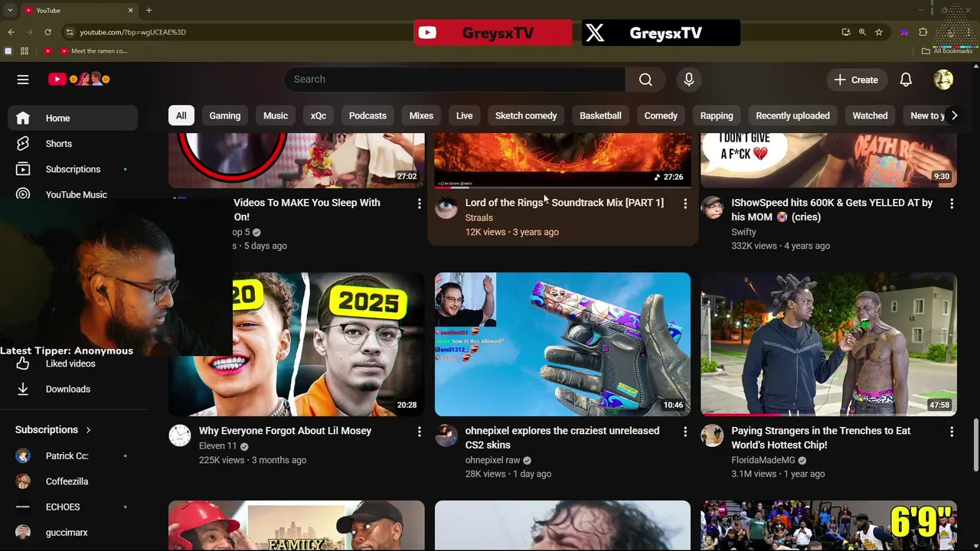The height and width of the screenshot is (551, 980).
Task: Start voice search with microphone icon
Action: (688, 80)
